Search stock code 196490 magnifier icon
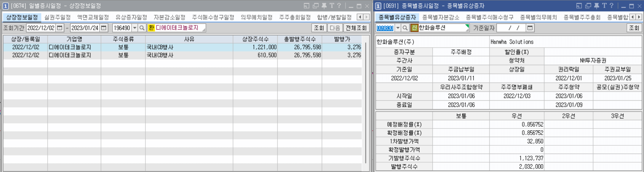Screen dimensions: 644x172 (142, 28)
